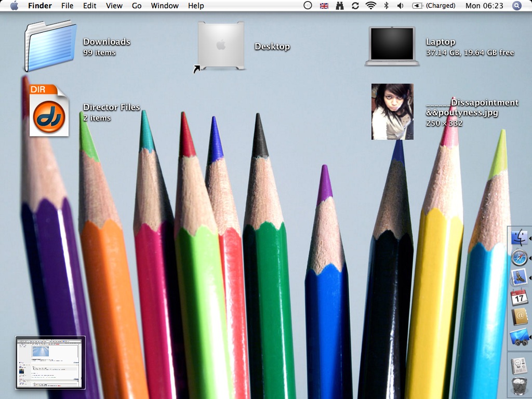Open the Trash in the Dock

(x=519, y=387)
